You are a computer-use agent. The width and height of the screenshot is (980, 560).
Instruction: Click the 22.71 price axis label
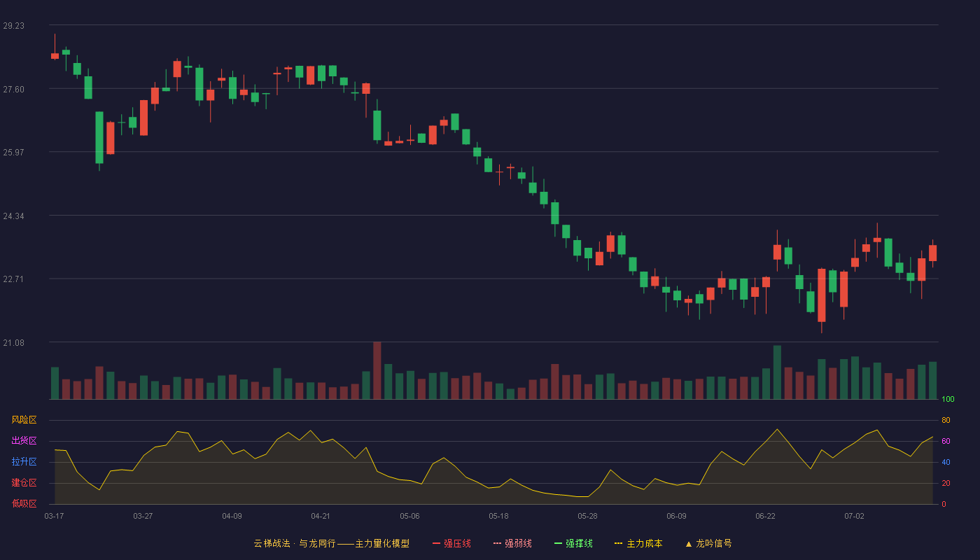coord(13,279)
